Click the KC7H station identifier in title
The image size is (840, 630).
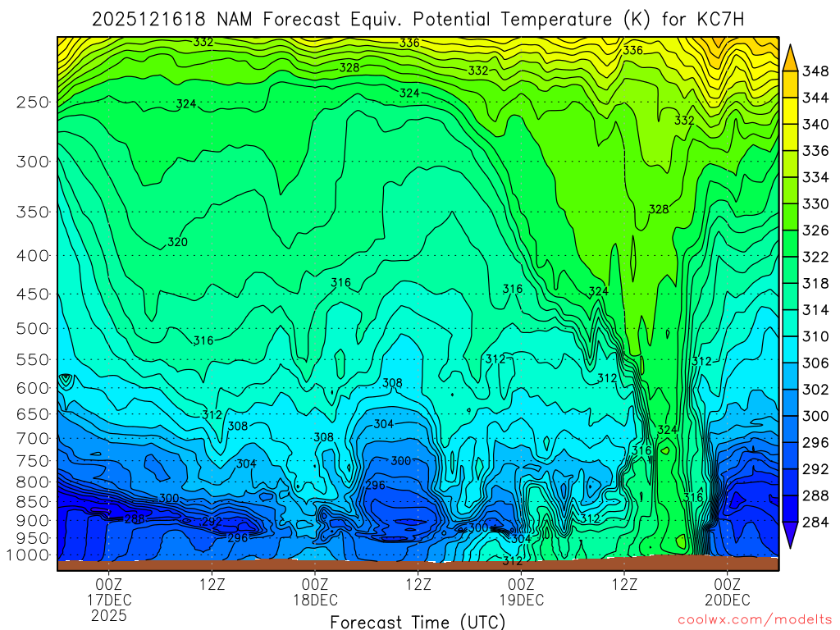click(720, 20)
